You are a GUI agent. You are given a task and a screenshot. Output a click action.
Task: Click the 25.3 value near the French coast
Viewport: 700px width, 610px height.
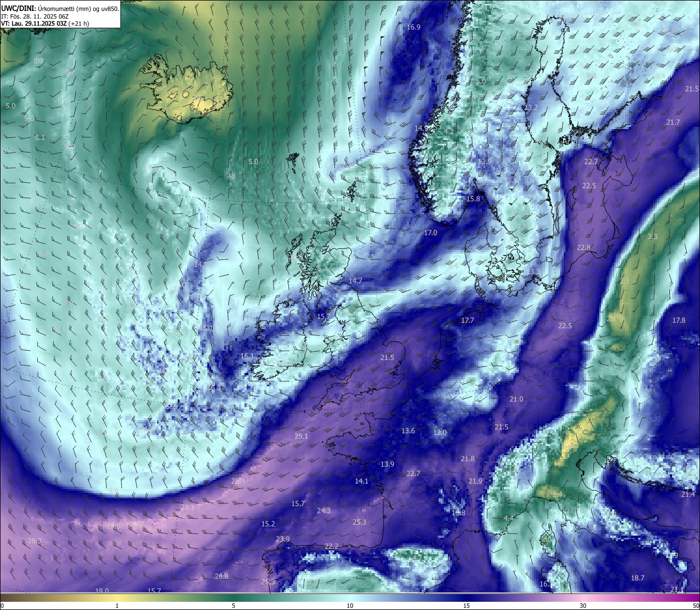point(359,522)
